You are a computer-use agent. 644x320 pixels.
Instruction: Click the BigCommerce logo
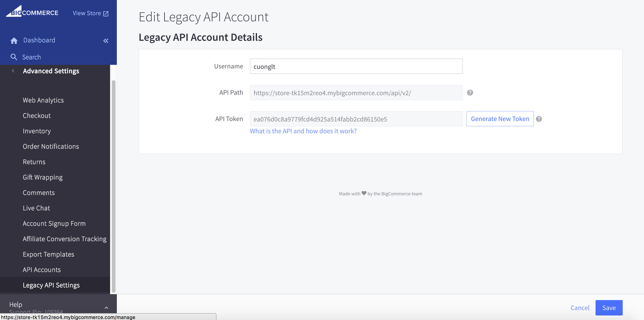[32, 12]
